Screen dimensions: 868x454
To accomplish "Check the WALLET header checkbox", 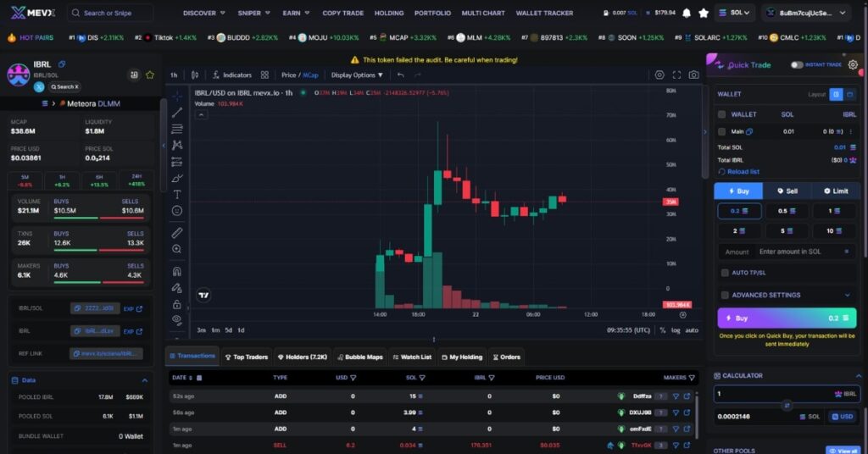I will tap(722, 114).
